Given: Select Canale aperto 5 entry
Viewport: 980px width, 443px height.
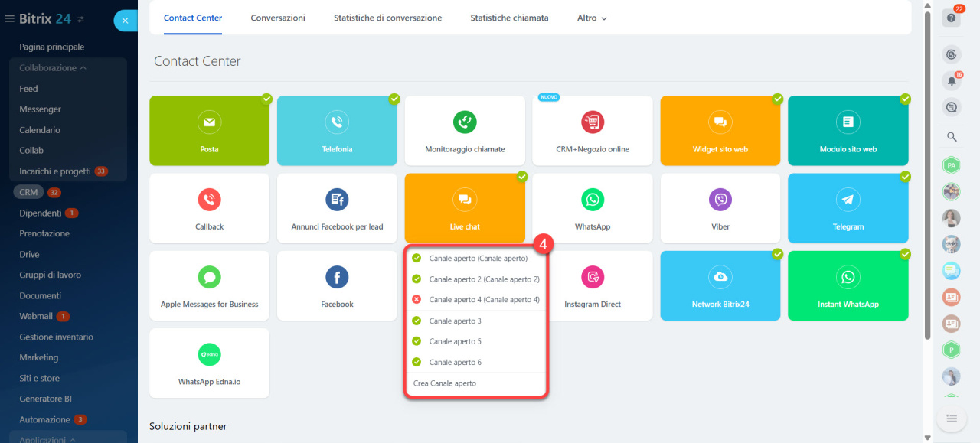Looking at the screenshot, I should coord(476,341).
